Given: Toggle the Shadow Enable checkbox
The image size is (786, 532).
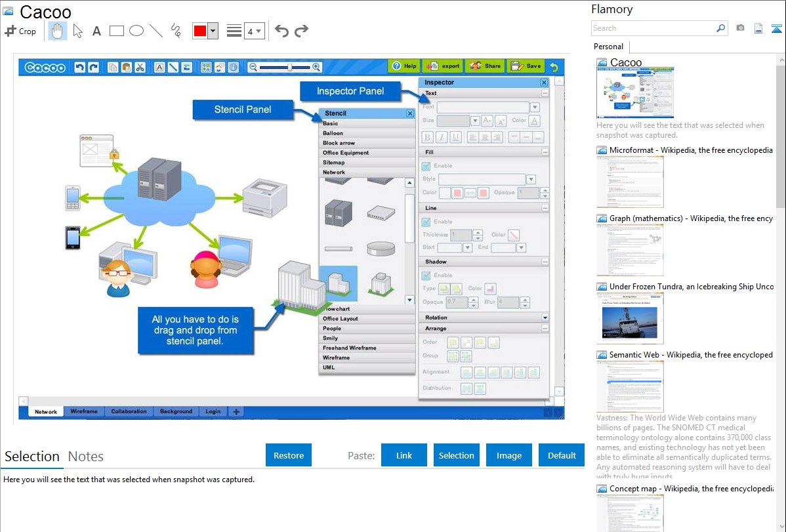Looking at the screenshot, I should click(x=426, y=276).
